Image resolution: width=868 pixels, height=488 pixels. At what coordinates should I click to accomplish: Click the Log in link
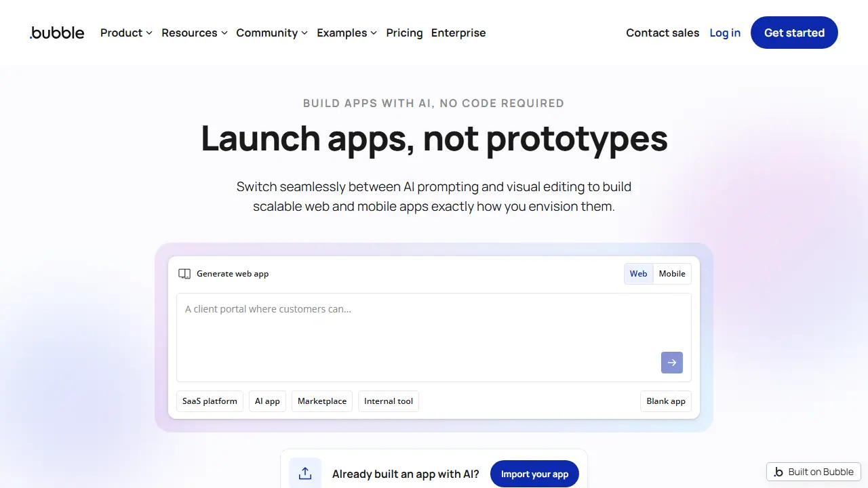coord(725,33)
